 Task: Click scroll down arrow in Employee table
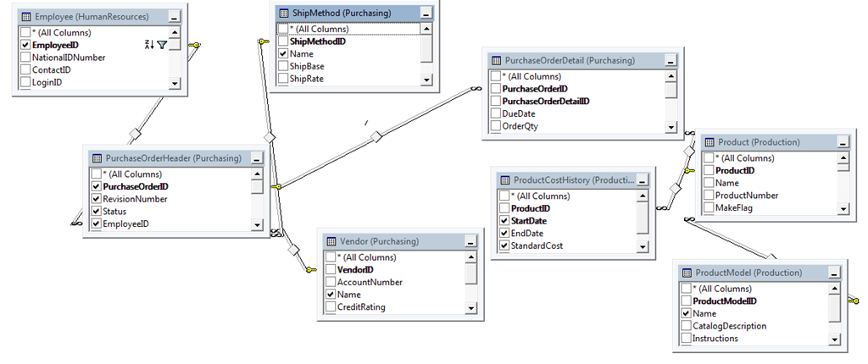[x=175, y=83]
